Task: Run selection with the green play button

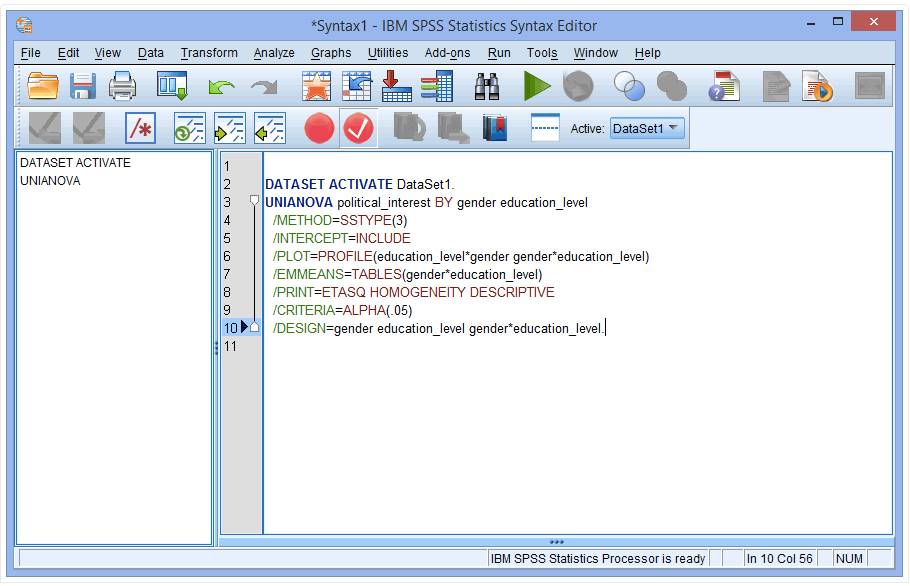Action: coord(536,86)
